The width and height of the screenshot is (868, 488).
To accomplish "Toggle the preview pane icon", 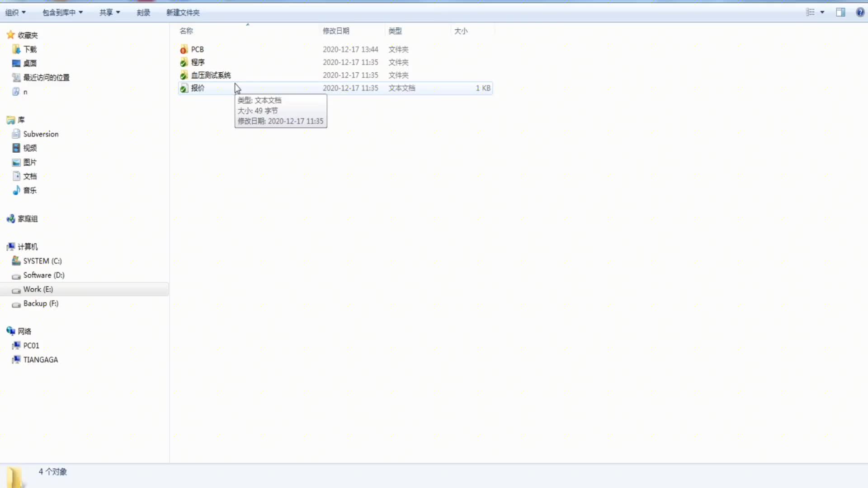I will click(840, 12).
